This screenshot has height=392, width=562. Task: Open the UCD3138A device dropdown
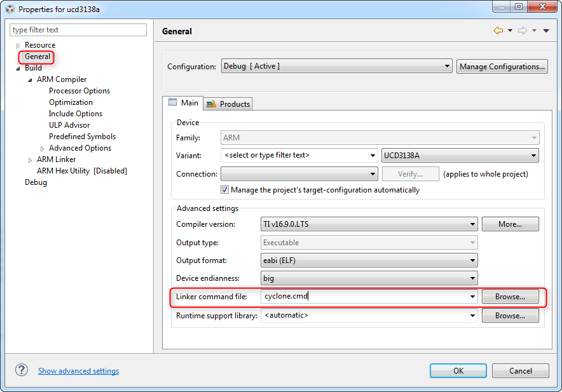[x=460, y=156]
